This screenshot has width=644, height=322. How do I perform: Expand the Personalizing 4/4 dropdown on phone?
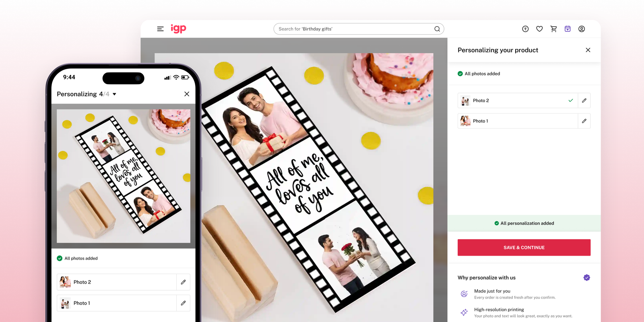pyautogui.click(x=115, y=94)
